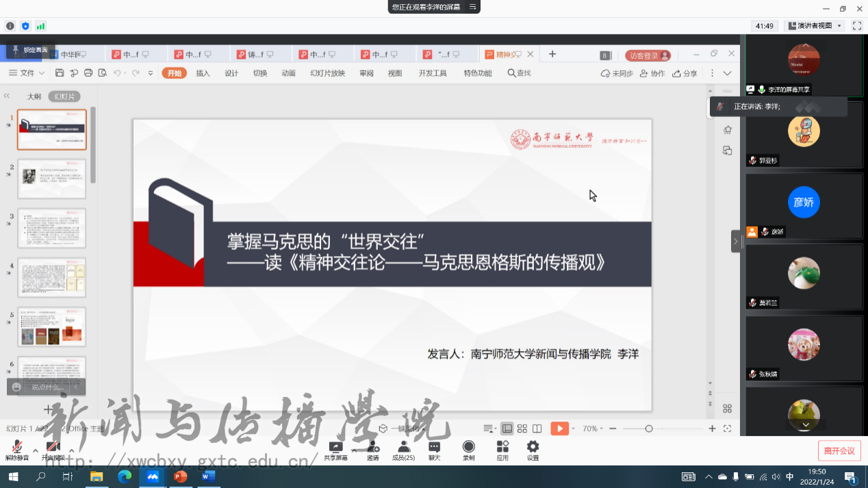Screen dimensions: 868x488
Task: Open the 视图 view tab
Action: point(395,73)
